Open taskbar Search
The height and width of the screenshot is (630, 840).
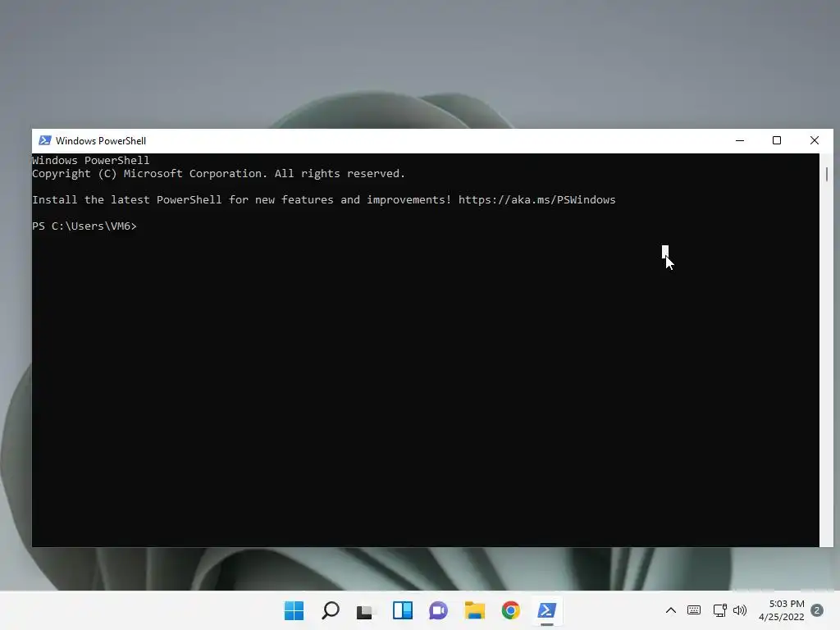(330, 610)
